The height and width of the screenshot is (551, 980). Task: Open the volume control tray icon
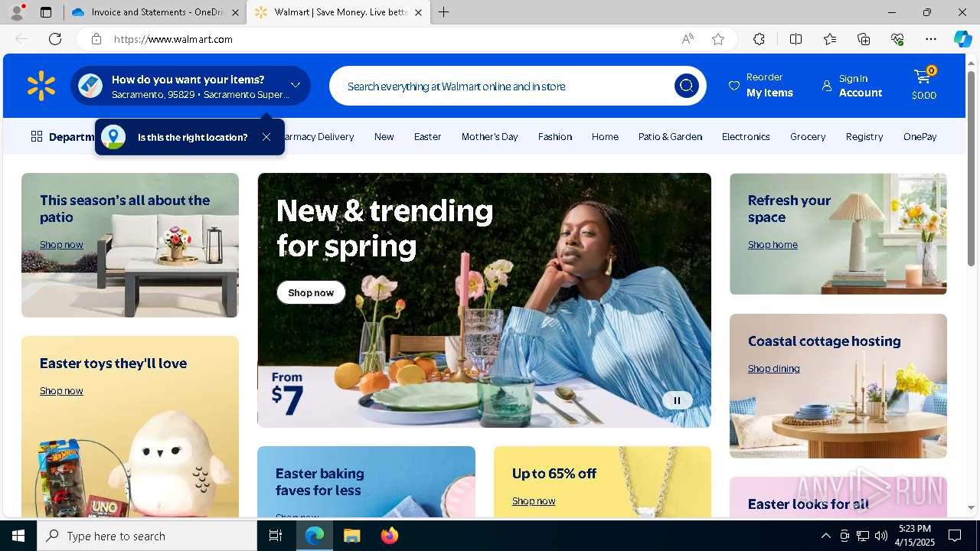coord(881,536)
